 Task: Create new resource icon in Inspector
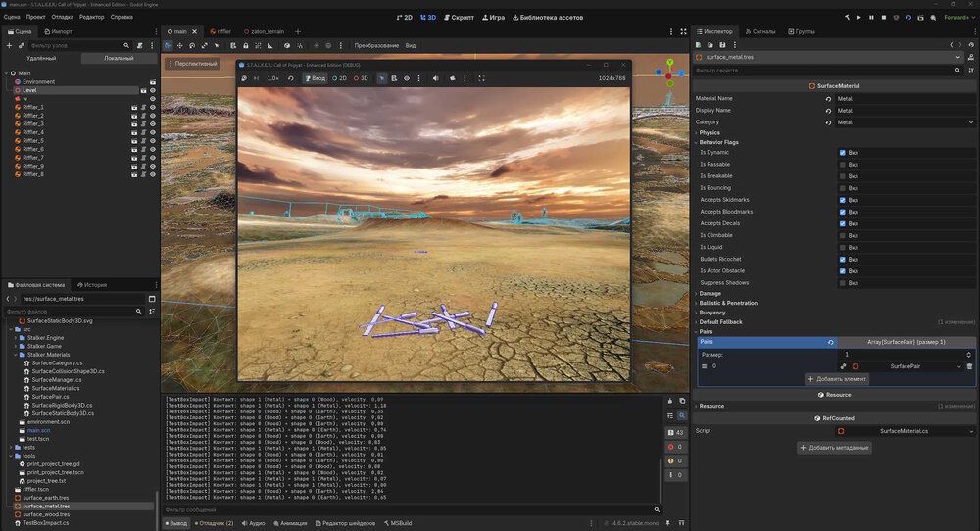tap(698, 45)
